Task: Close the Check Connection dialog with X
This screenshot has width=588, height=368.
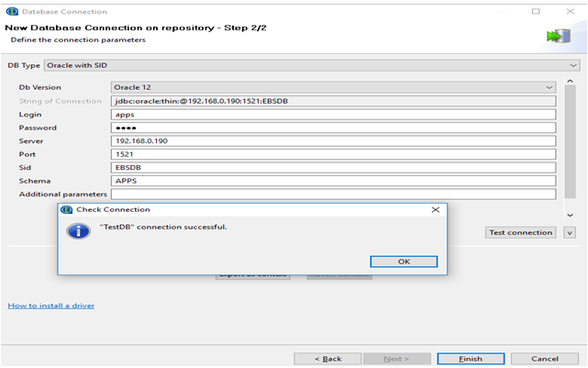Action: [435, 209]
